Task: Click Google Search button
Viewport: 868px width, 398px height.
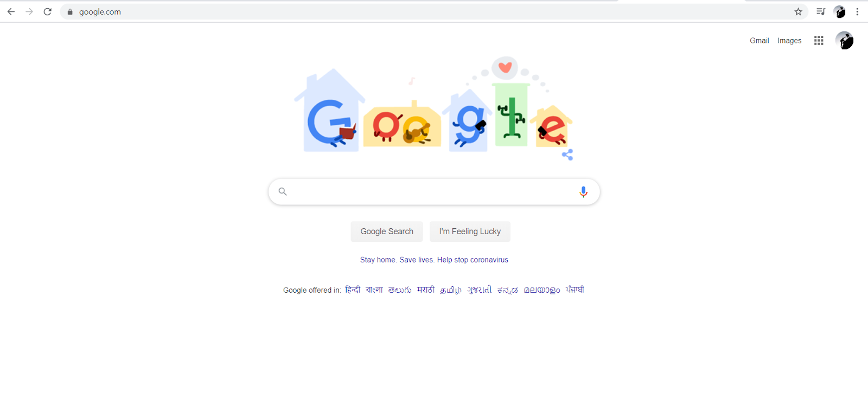Action: (387, 232)
